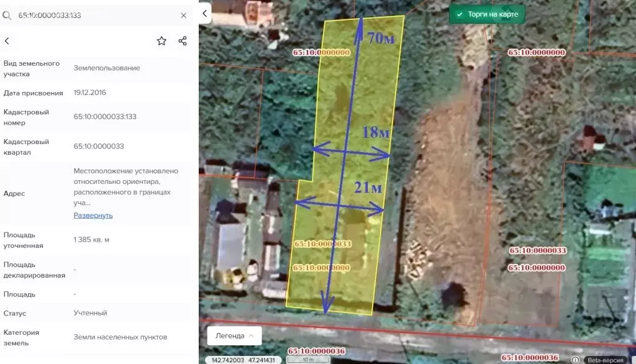Toggle the 'Торги на карте' checkbox
This screenshot has height=364, width=636.
pyautogui.click(x=460, y=14)
